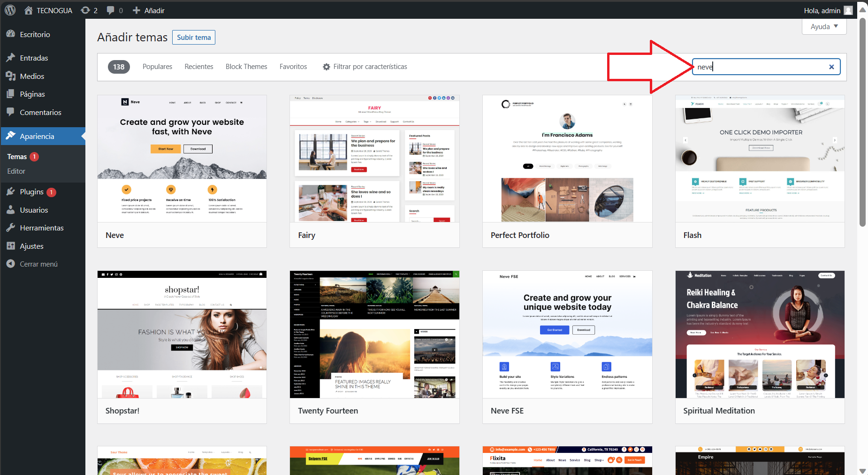The image size is (868, 475).
Task: Click the Herramientas wrench icon
Action: (x=10, y=228)
